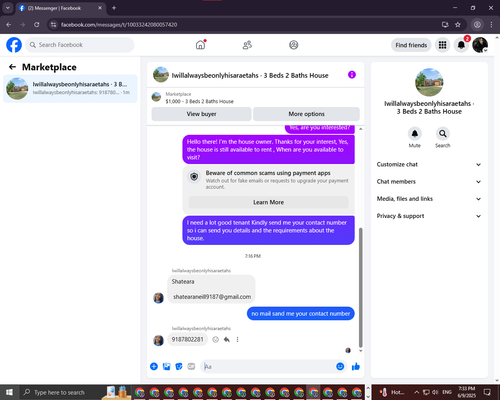
Task: Expand the Customize chat section
Action: 429,164
